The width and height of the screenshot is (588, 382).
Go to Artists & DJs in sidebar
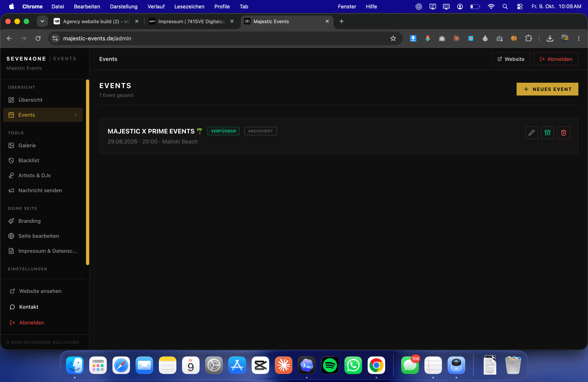43,175
